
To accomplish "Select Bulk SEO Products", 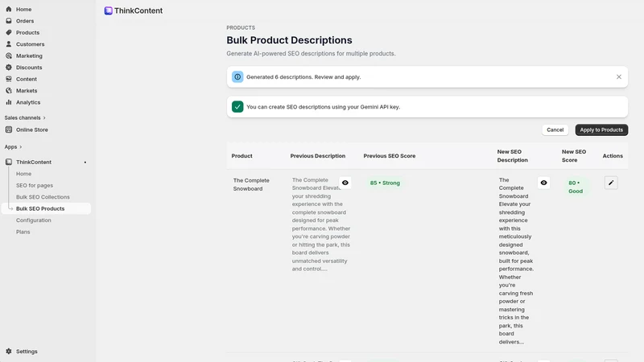I will (x=46, y=208).
